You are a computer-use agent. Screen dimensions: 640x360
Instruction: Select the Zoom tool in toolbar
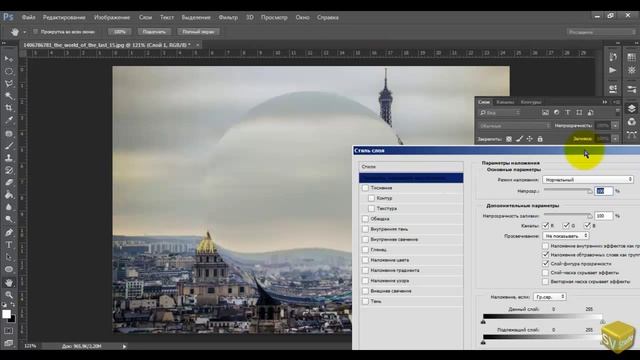9,295
